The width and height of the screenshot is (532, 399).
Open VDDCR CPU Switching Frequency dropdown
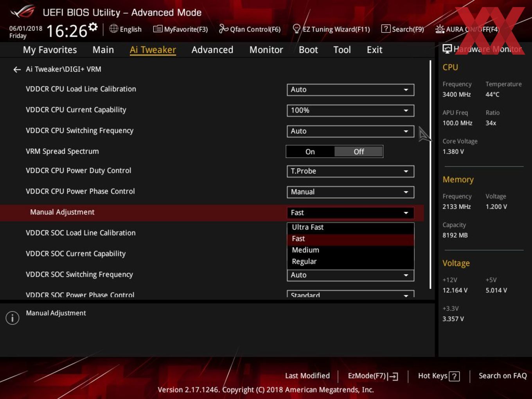[x=350, y=131]
